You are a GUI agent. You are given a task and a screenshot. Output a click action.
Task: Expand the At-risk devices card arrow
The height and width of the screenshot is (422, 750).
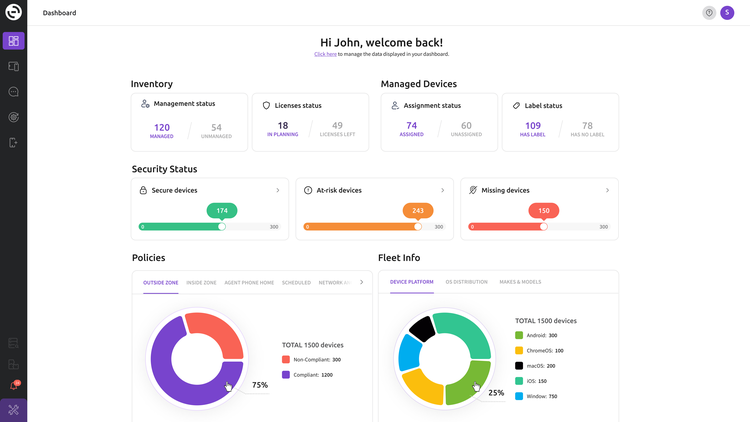pos(442,190)
